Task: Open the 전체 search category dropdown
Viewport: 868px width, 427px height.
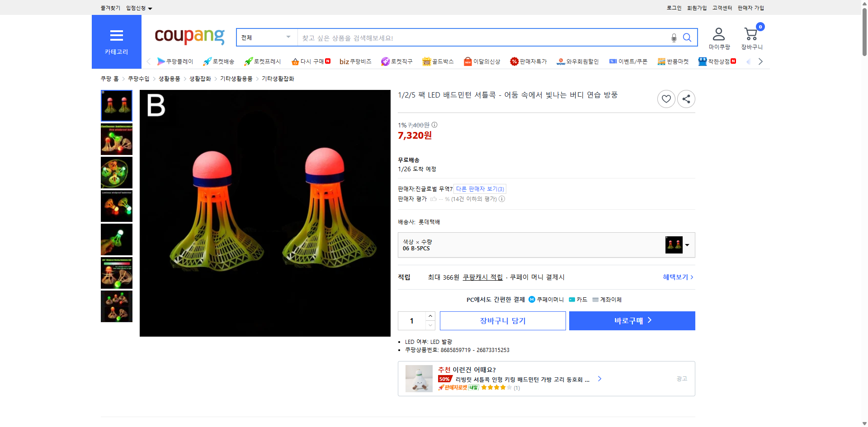Action: point(266,38)
